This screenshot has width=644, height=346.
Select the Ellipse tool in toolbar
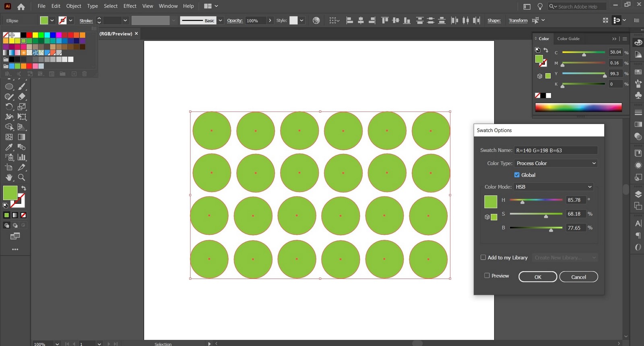9,86
